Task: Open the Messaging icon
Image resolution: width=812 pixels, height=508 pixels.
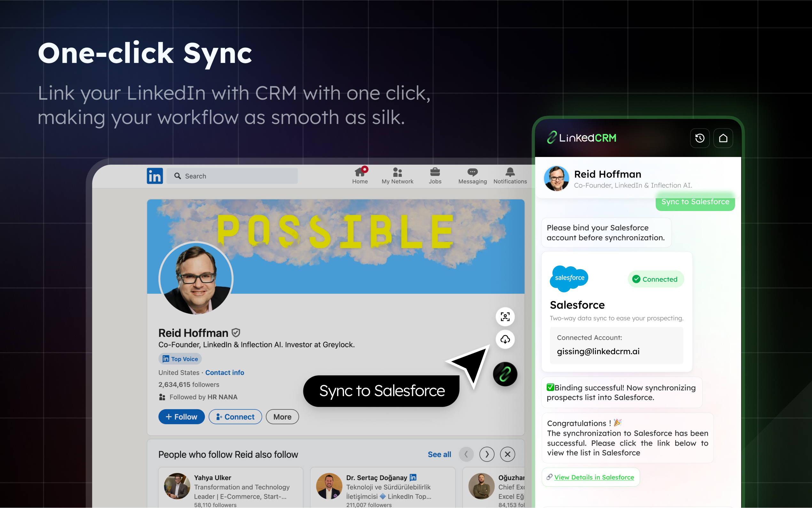Action: point(472,176)
